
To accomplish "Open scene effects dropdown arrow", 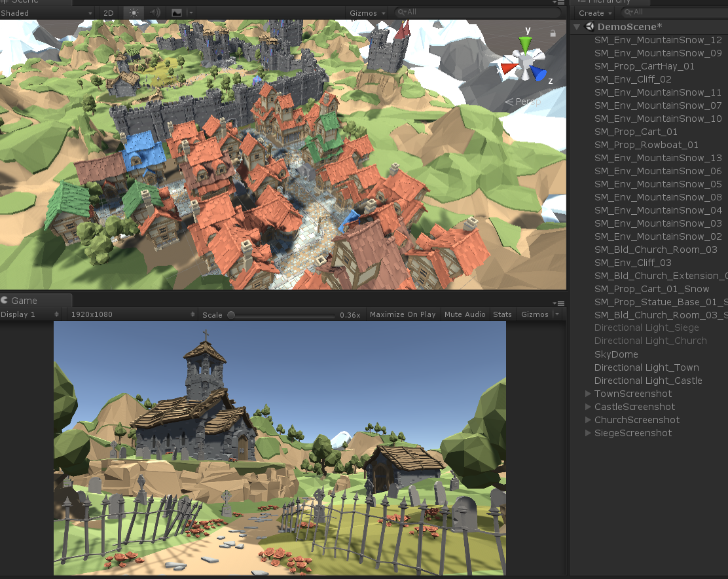I will pyautogui.click(x=191, y=12).
